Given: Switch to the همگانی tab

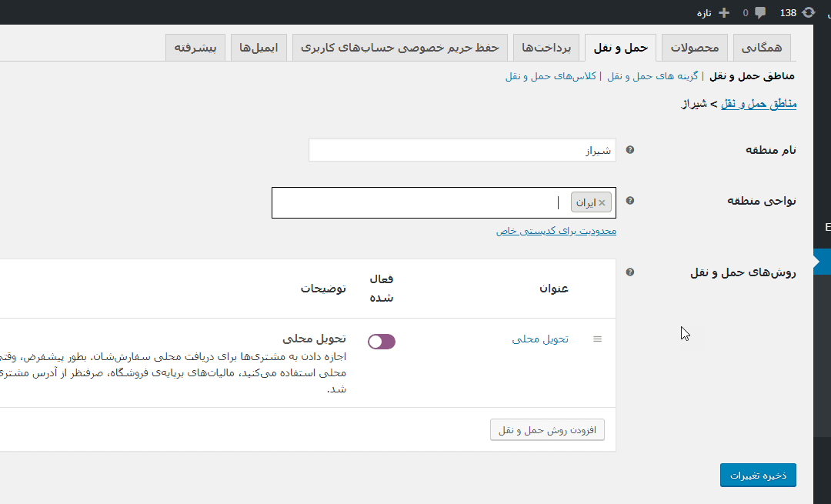Looking at the screenshot, I should (761, 48).
